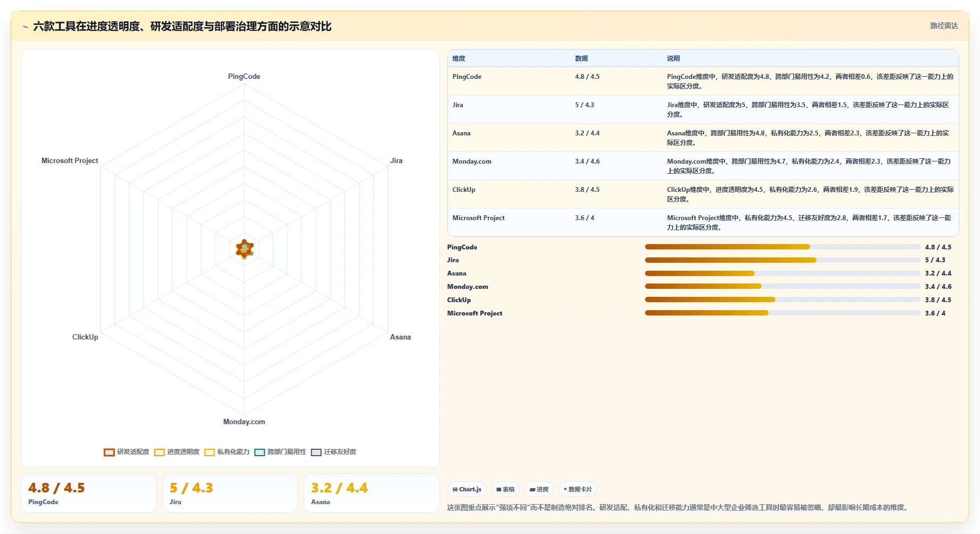Select the 进度 chip
The image size is (980, 534).
(539, 489)
